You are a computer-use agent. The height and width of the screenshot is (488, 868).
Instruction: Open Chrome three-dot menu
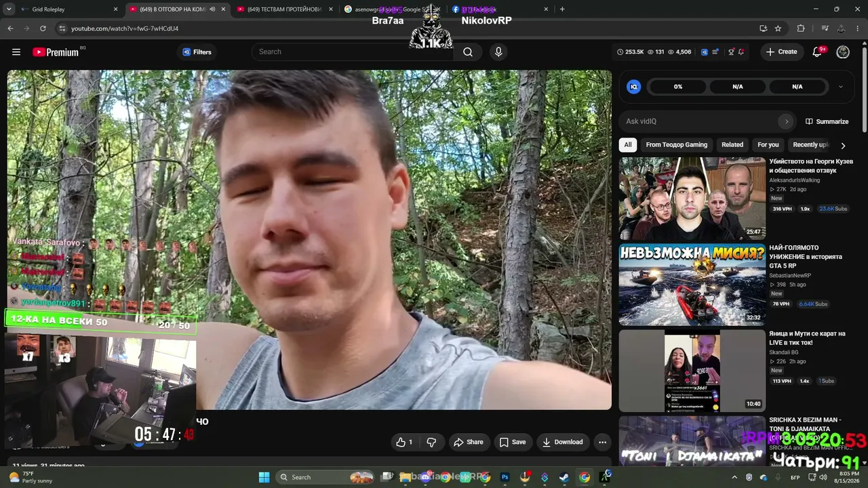coord(858,28)
